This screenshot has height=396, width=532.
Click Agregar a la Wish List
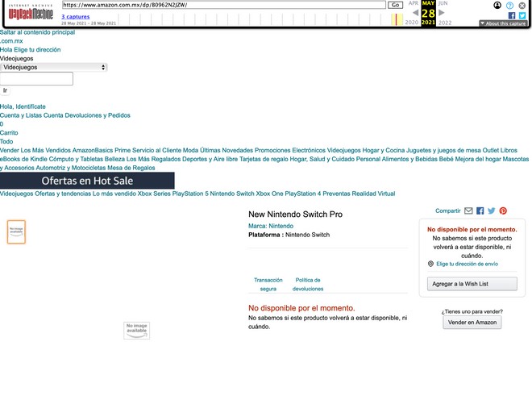472,284
